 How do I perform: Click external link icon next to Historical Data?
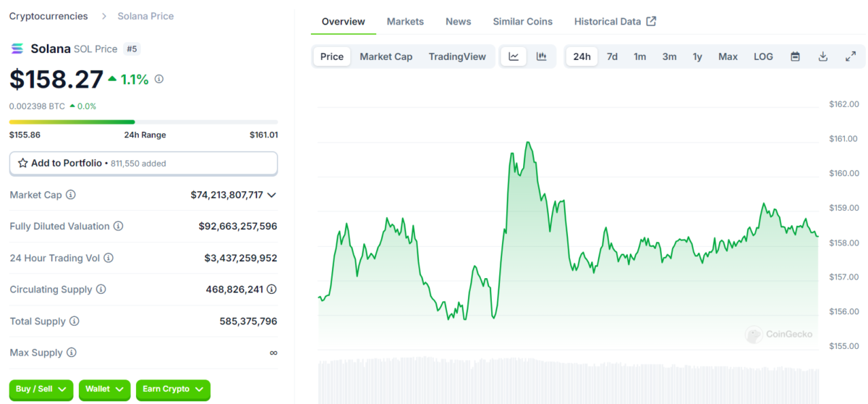651,22
